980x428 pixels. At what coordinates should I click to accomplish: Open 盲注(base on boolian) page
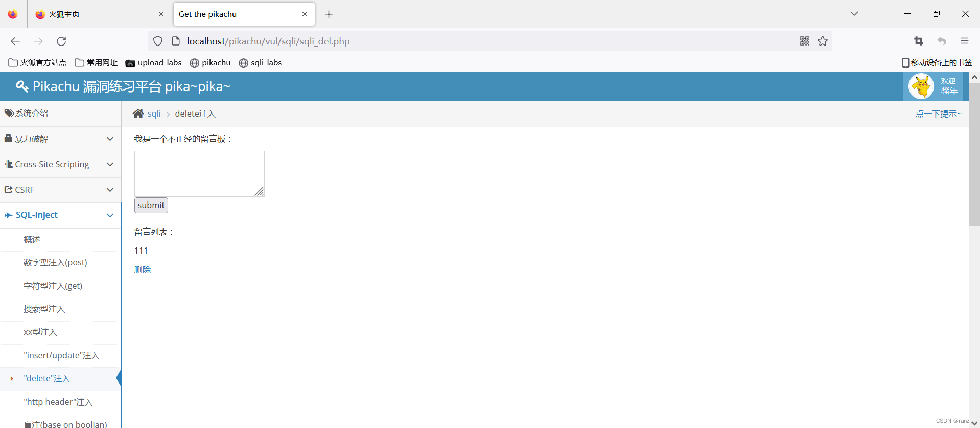(65, 424)
